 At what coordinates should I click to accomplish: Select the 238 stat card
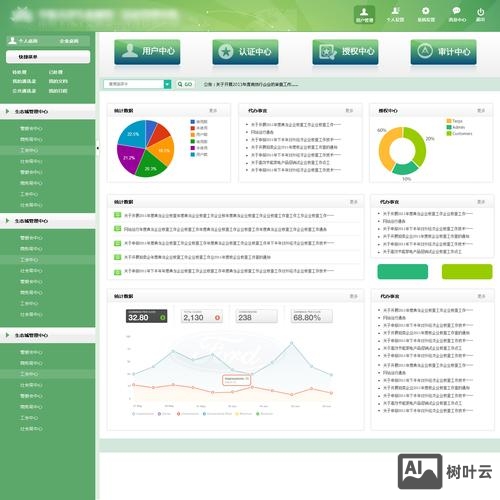coord(257,316)
